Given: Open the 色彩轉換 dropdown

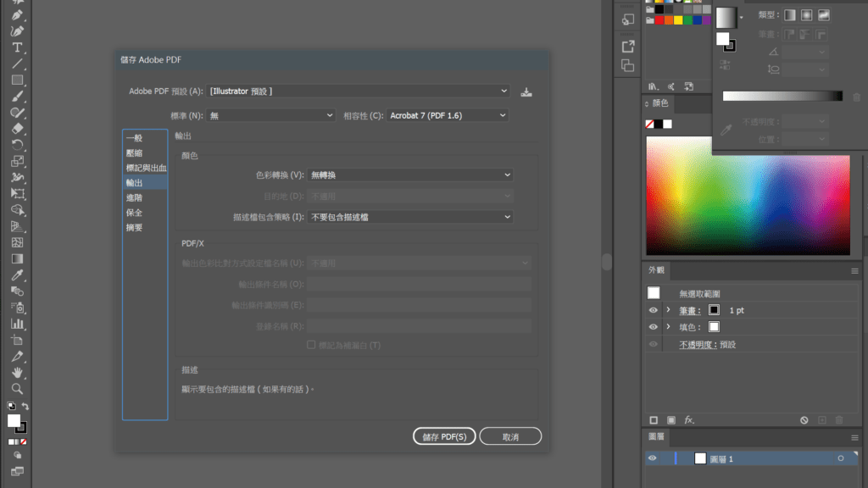Looking at the screenshot, I should [x=410, y=175].
